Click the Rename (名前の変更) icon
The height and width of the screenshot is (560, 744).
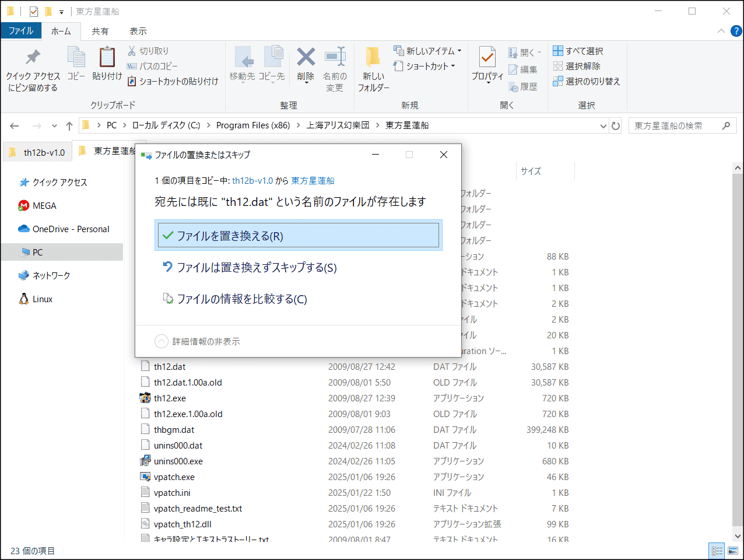tap(335, 57)
